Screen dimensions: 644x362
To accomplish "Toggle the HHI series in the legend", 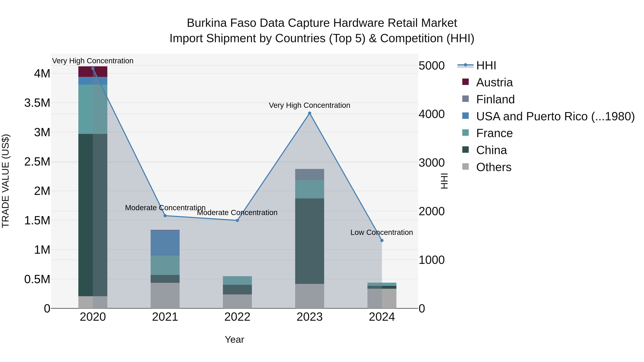I will click(x=477, y=65).
